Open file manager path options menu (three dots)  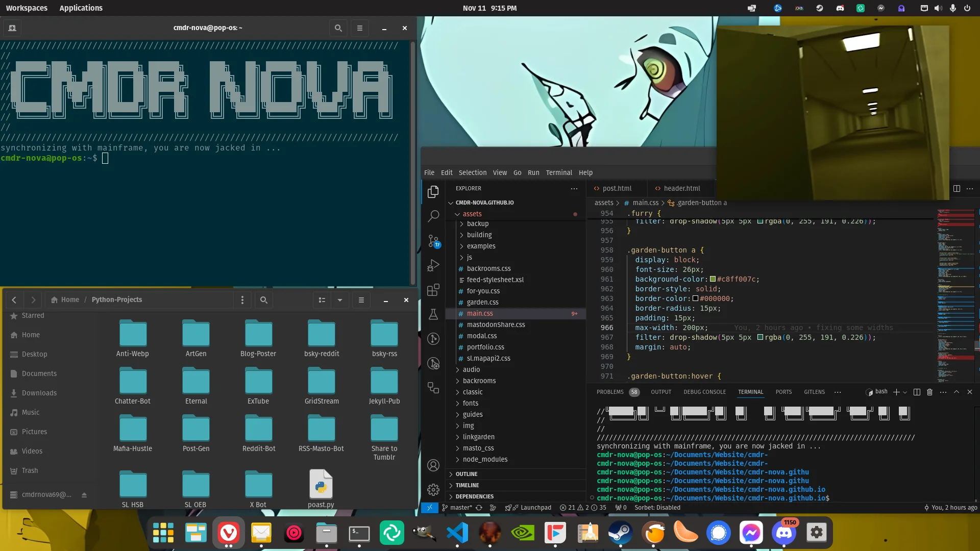[242, 300]
